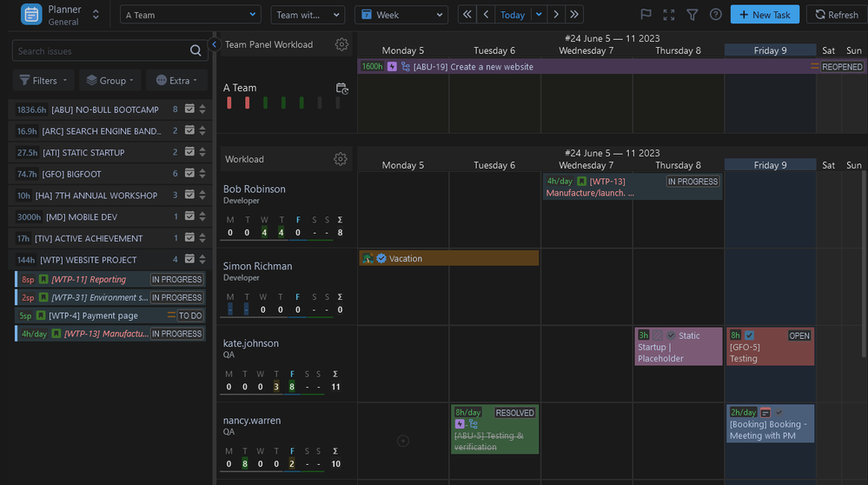Screen dimensions: 868x485
Task: Open the help question mark icon
Action: tap(715, 15)
